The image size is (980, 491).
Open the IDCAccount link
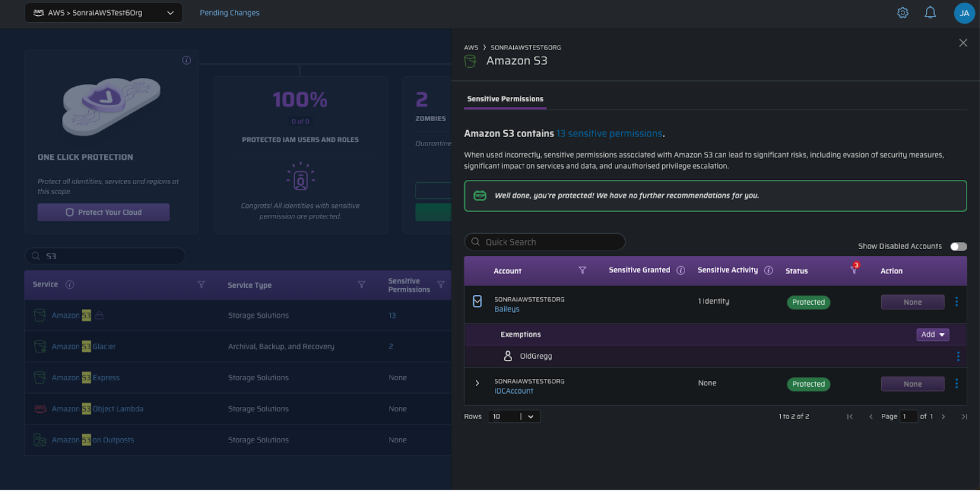click(513, 391)
